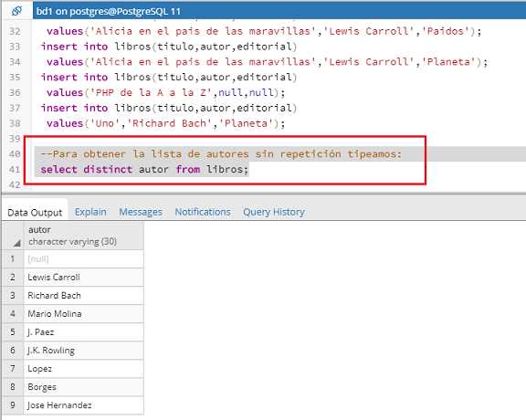This screenshot has height=420, width=526.
Task: Click row number 5 header in results
Action: pos(13,332)
